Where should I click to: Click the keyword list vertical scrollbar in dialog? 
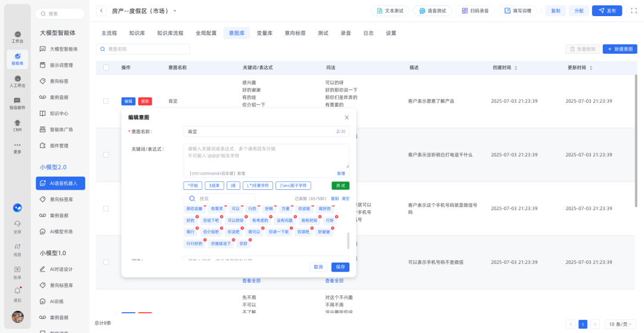tap(348, 240)
